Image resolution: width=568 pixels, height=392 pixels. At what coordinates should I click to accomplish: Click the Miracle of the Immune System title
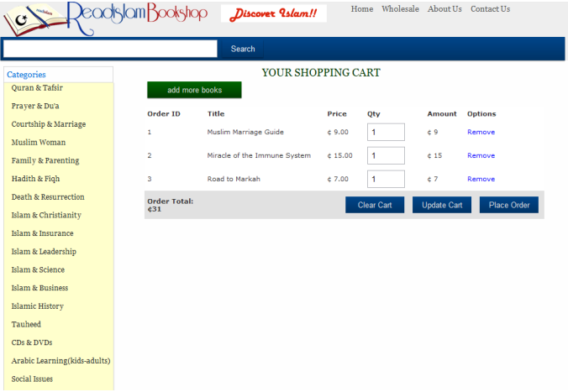259,155
